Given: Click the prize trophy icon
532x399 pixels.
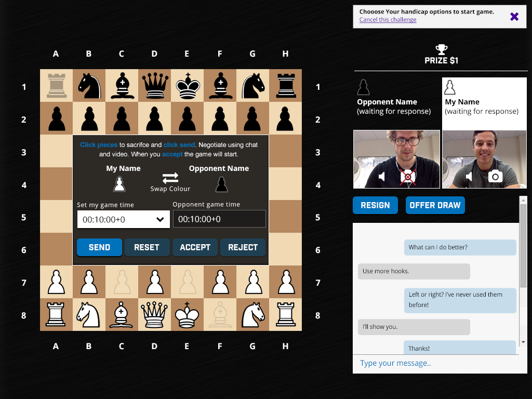Looking at the screenshot, I should [x=442, y=49].
